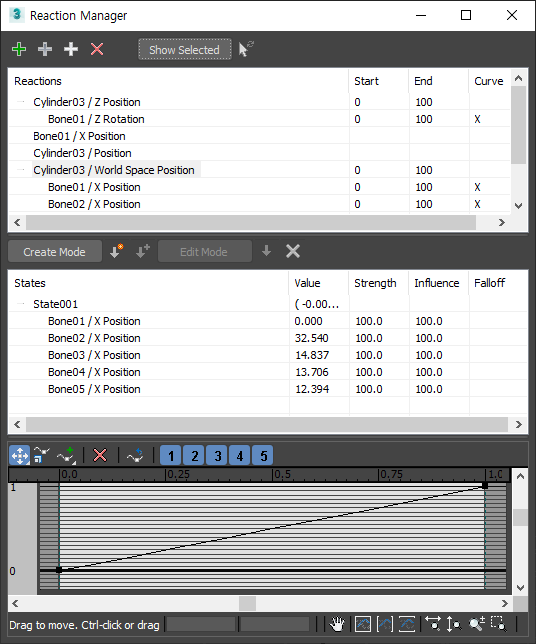Click the Create Mode button

[x=55, y=251]
